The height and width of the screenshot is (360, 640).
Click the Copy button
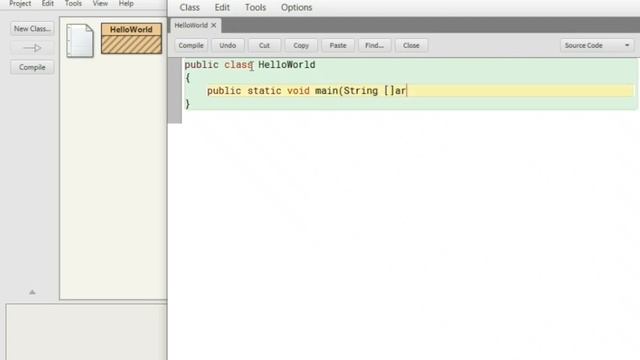point(301,45)
